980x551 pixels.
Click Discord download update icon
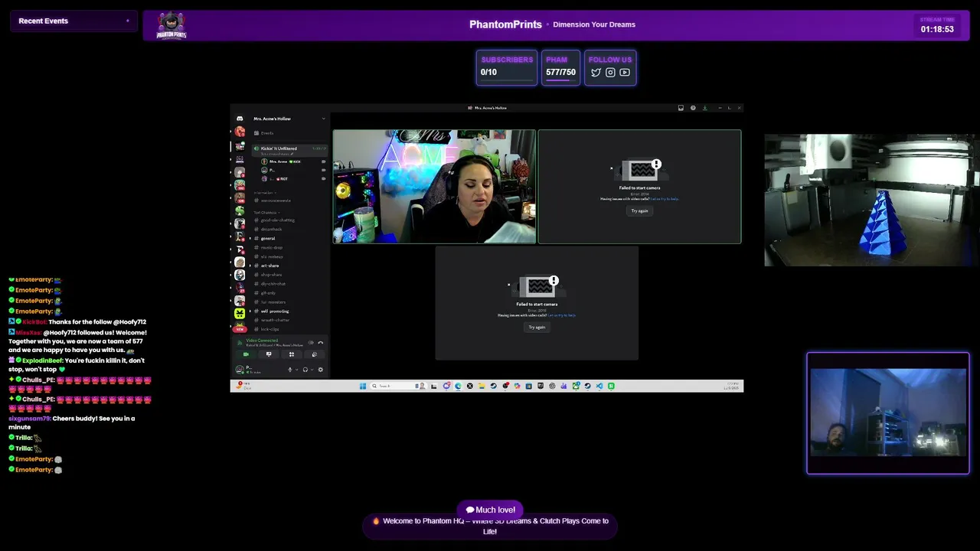point(704,108)
